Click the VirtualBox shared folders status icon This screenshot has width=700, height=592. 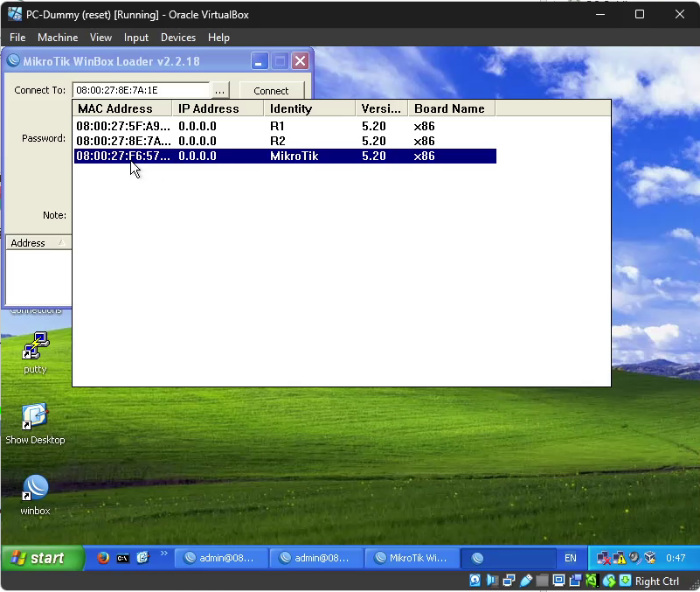tap(542, 581)
